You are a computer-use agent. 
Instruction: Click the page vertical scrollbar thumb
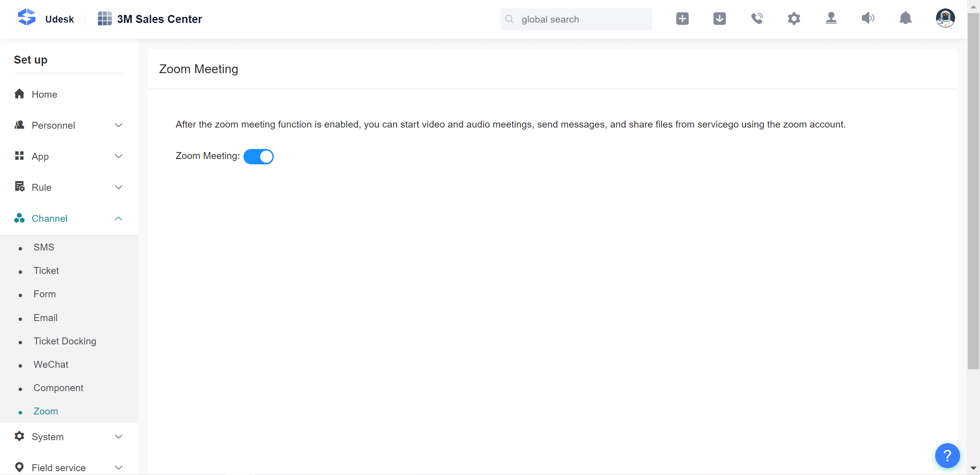973,191
